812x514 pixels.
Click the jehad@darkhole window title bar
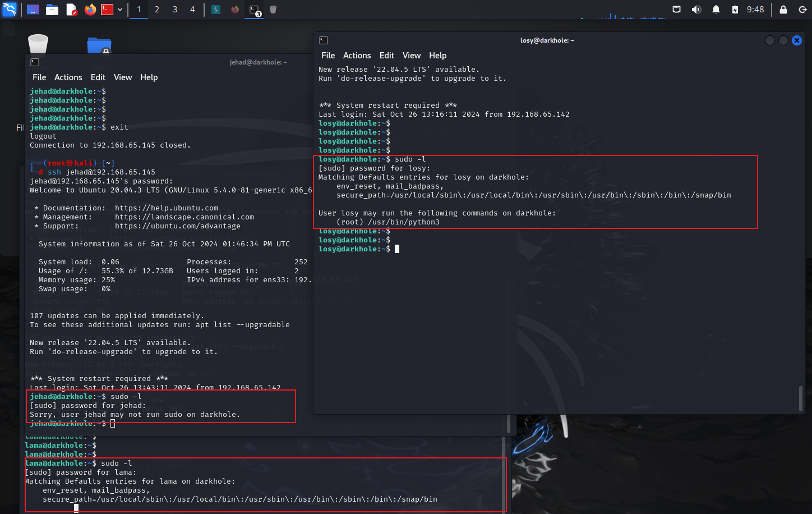[258, 62]
